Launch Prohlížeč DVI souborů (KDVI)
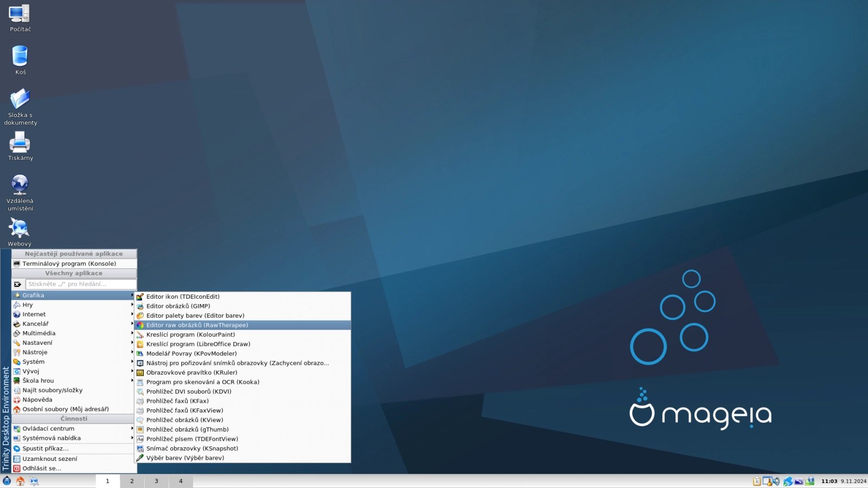 [x=243, y=391]
